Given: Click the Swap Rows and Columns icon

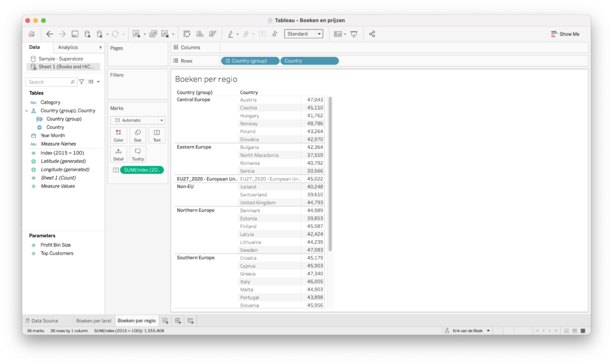Looking at the screenshot, I should click(187, 34).
